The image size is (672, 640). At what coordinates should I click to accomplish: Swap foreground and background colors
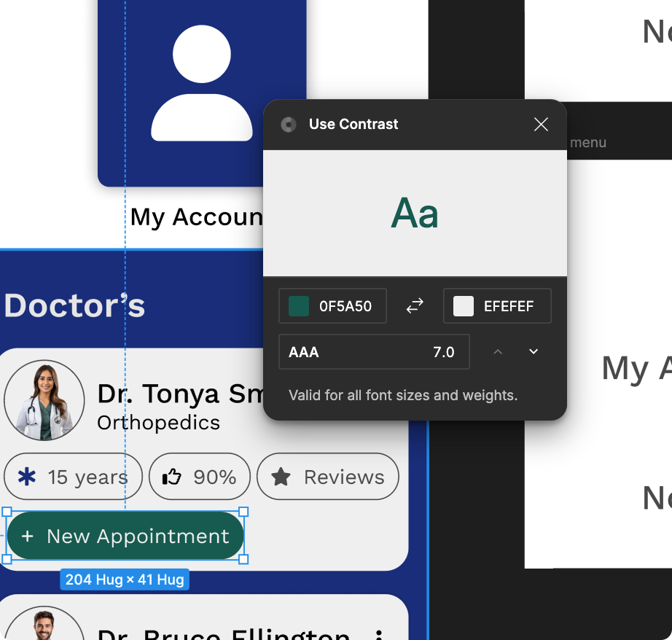415,305
